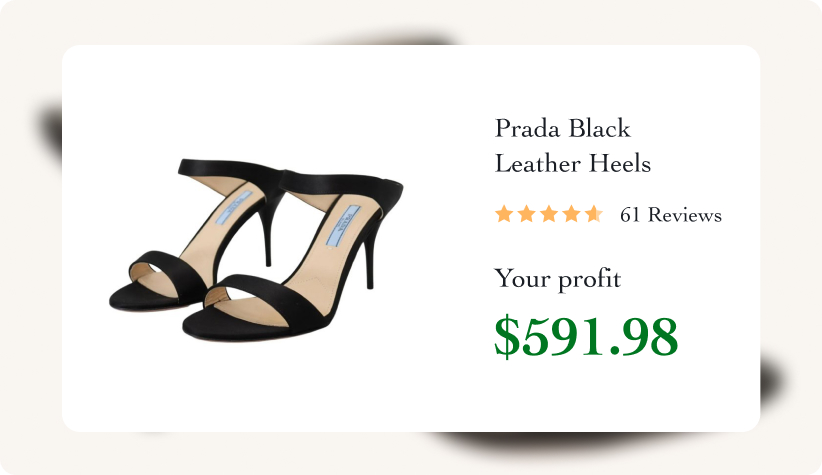
Task: Pick the fourth rating star
Action: click(571, 214)
